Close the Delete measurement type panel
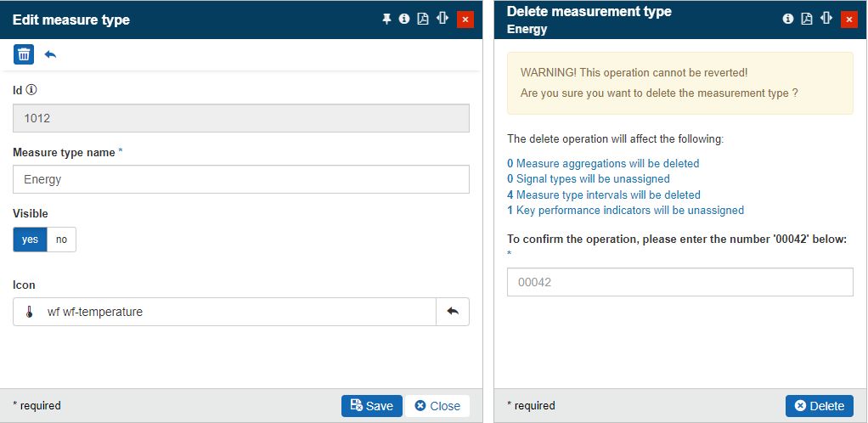This screenshot has width=868, height=423. click(848, 19)
